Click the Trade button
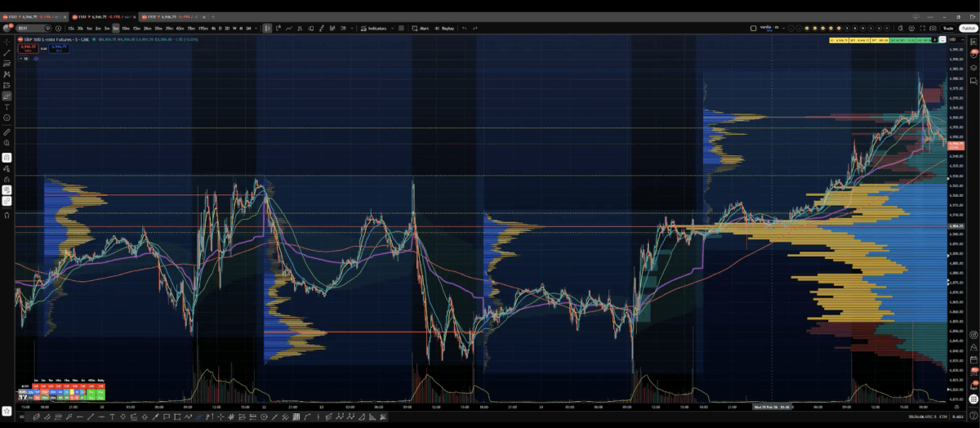 tap(948, 28)
